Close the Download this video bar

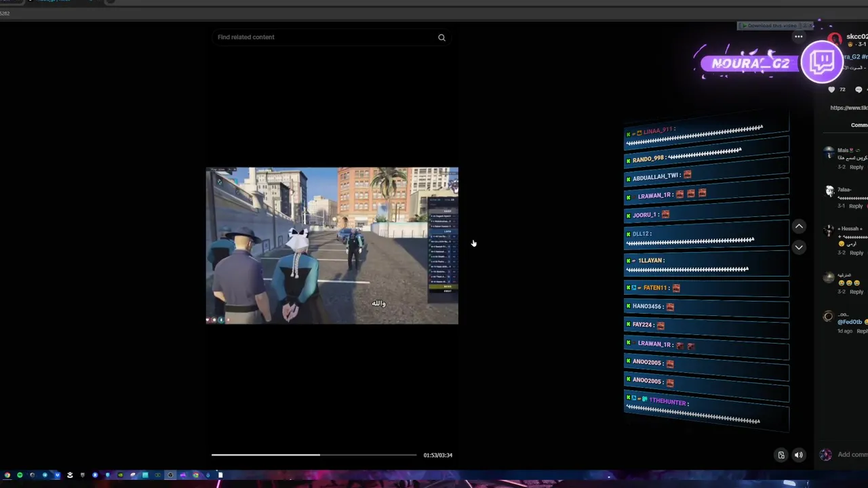[811, 26]
